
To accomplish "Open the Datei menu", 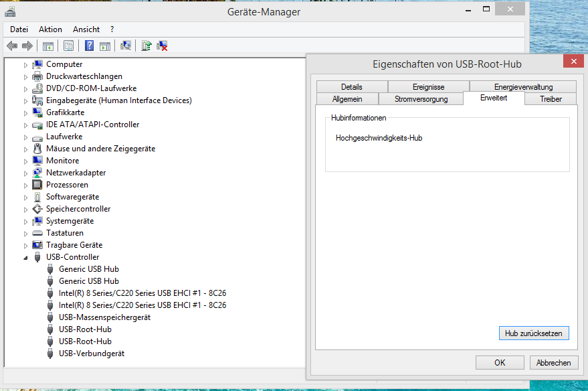I will coord(19,29).
